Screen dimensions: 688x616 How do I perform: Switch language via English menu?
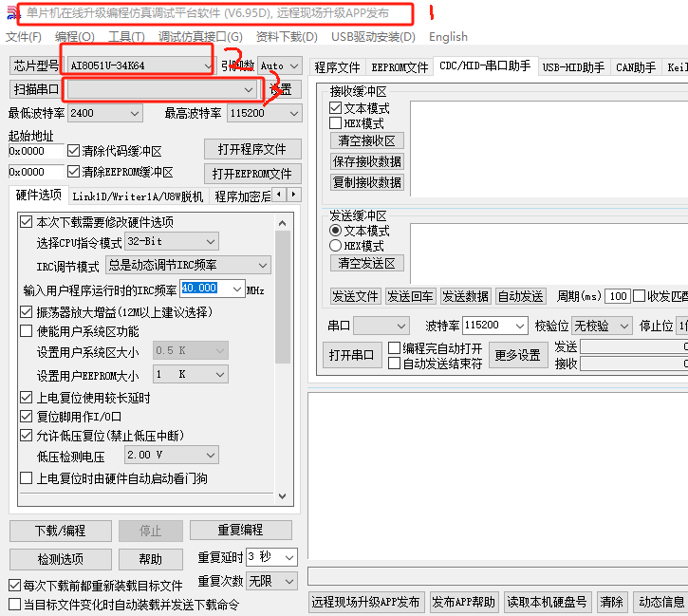coord(448,37)
